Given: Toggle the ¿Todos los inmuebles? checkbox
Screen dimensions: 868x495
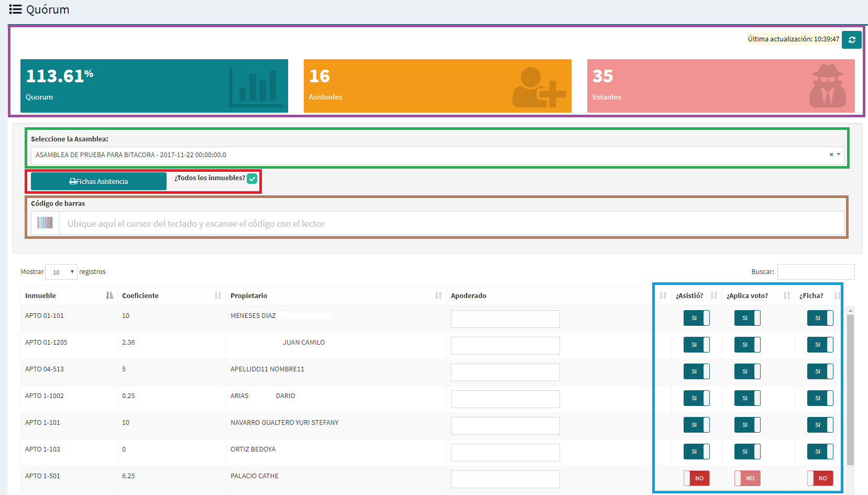Looking at the screenshot, I should tap(252, 179).
